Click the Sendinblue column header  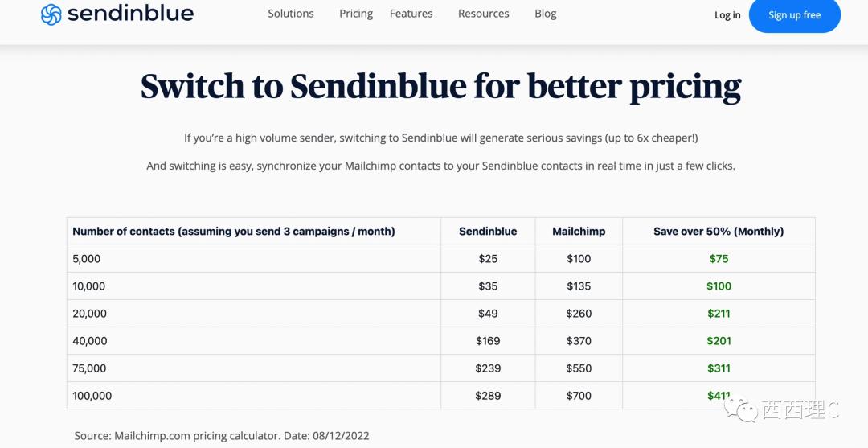pyautogui.click(x=488, y=232)
